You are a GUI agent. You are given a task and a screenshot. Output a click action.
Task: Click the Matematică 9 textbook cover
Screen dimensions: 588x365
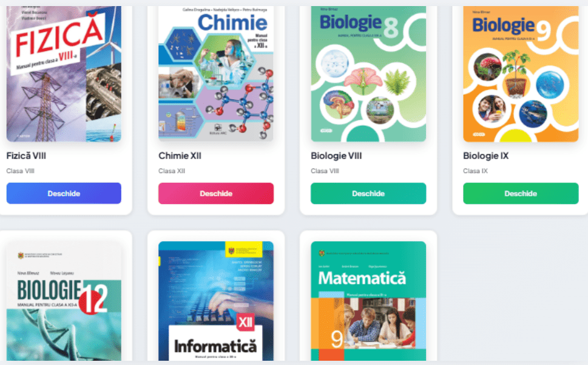368,301
